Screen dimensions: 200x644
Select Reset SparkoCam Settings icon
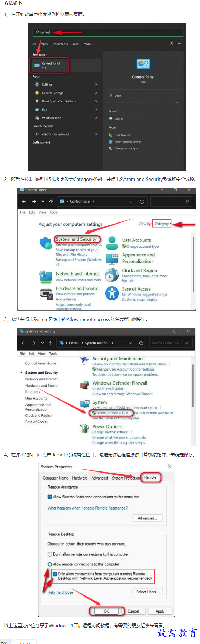point(37,101)
